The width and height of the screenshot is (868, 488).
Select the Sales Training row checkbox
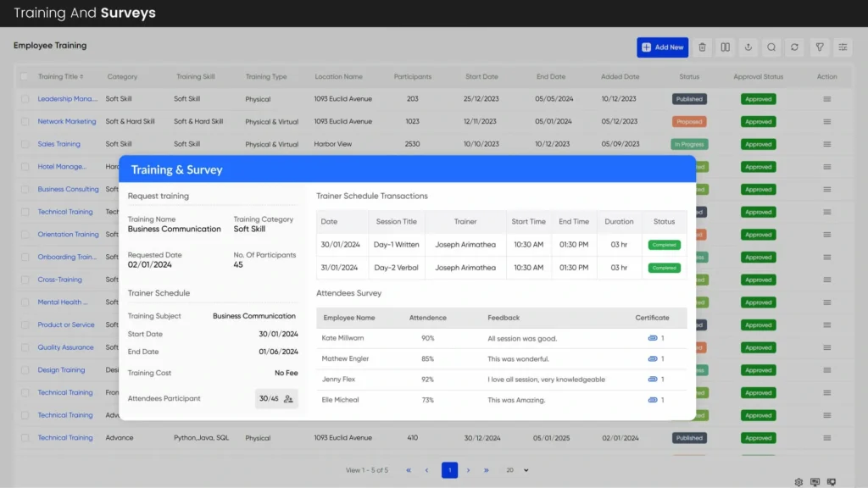pyautogui.click(x=25, y=144)
